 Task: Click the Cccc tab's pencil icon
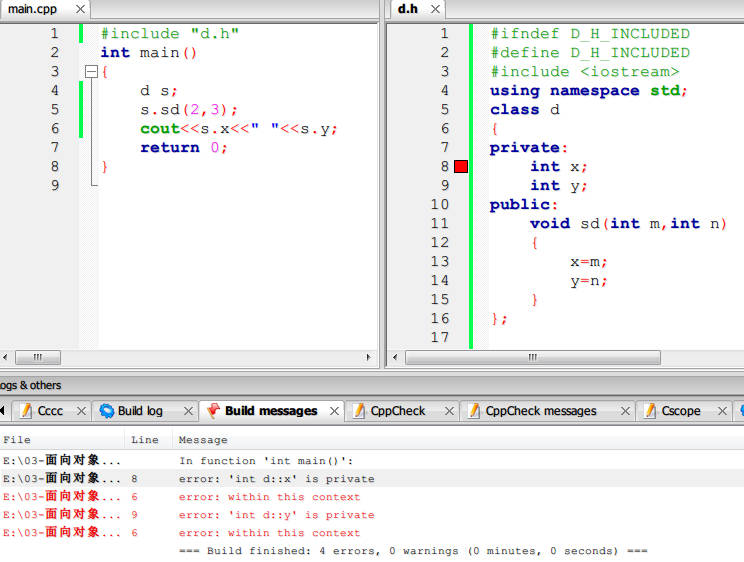pos(24,411)
